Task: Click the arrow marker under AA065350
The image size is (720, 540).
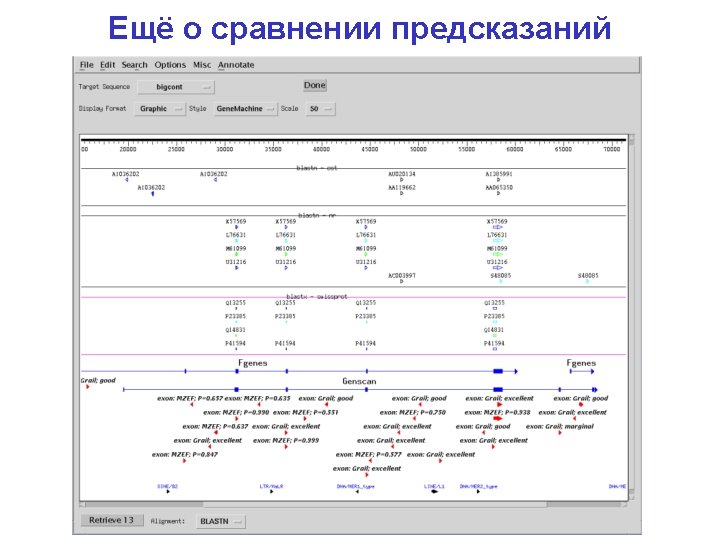Action: pyautogui.click(x=498, y=193)
